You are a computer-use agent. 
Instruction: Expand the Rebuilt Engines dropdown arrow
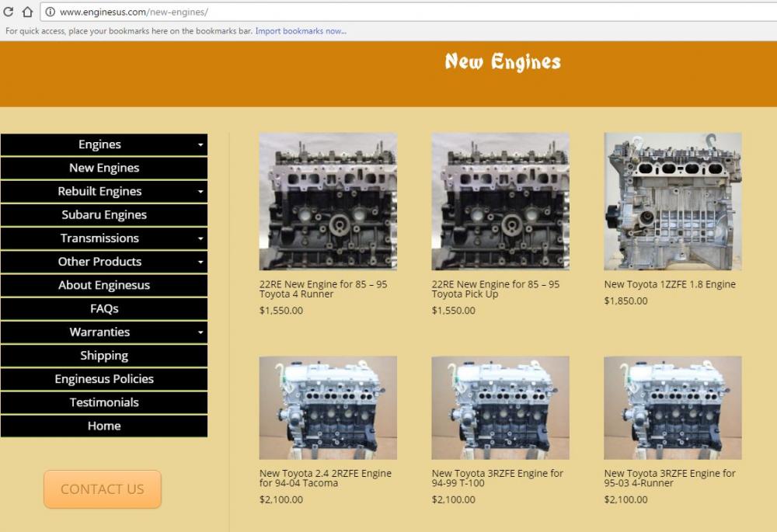click(200, 192)
